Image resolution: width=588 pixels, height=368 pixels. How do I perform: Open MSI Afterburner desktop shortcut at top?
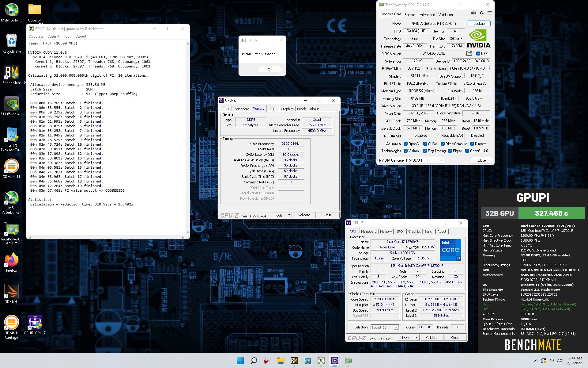coord(12,12)
